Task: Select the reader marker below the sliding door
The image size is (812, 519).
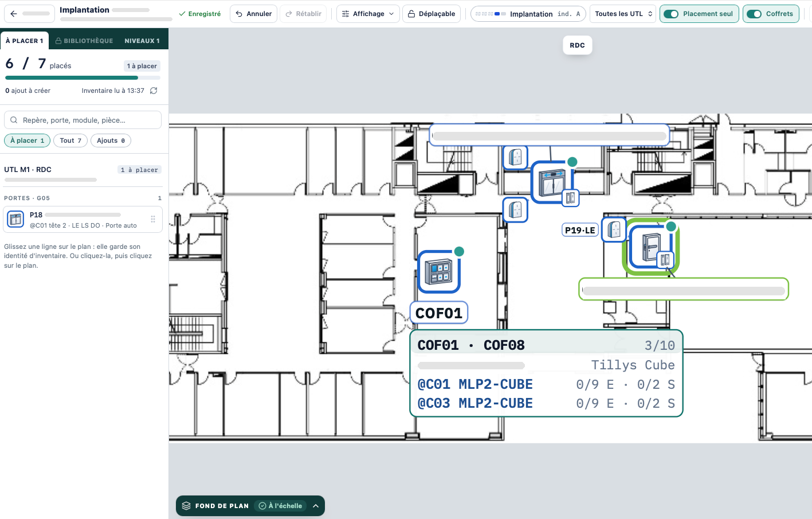Action: [x=515, y=210]
